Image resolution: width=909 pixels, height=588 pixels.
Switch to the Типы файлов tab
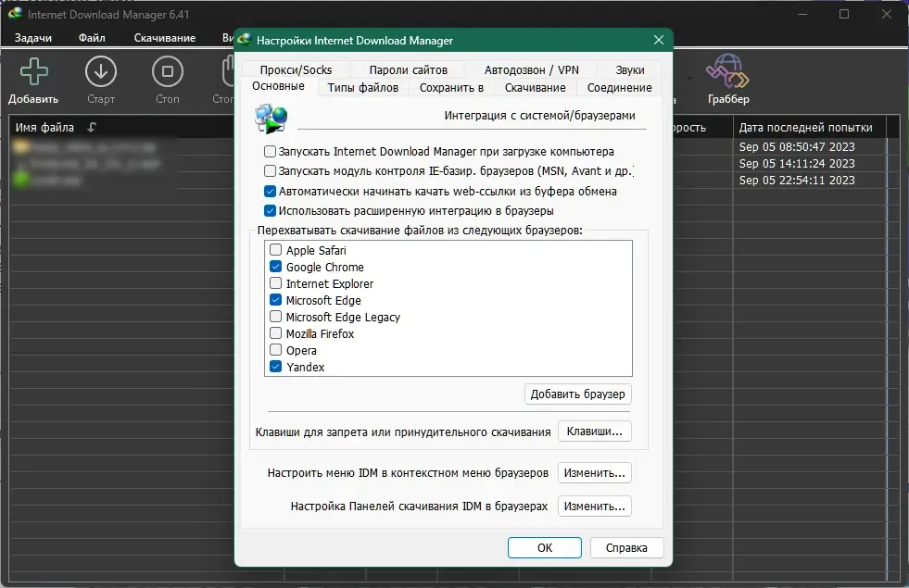(362, 88)
